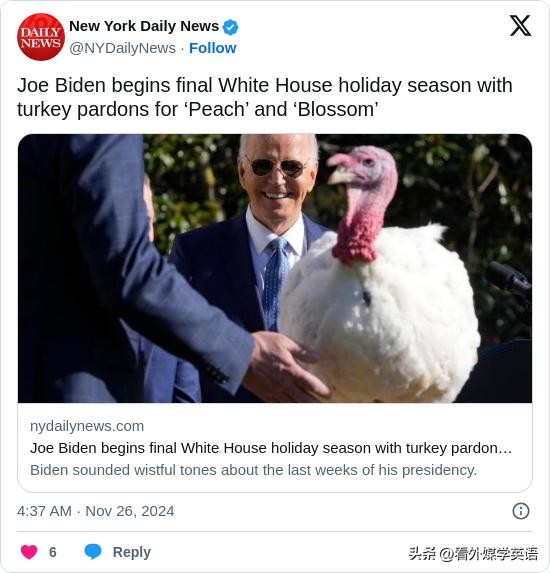Click the like count number 6
Screen dimensions: 550x573
[53, 552]
